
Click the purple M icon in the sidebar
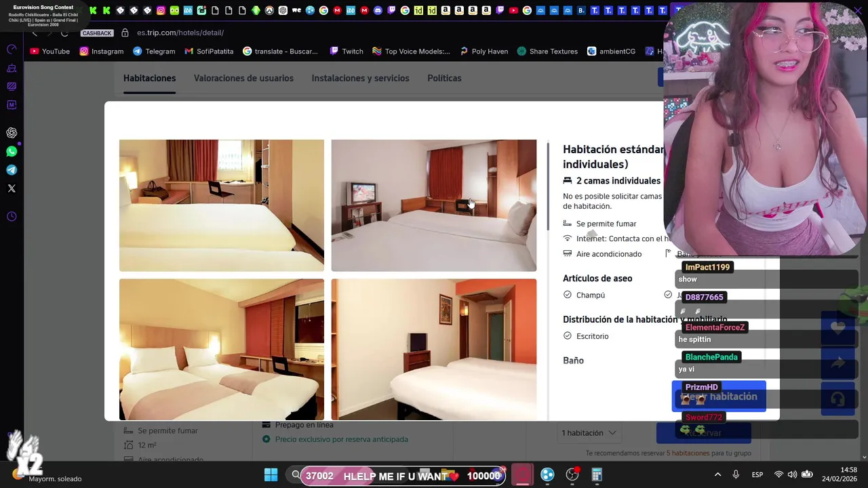coord(12,104)
